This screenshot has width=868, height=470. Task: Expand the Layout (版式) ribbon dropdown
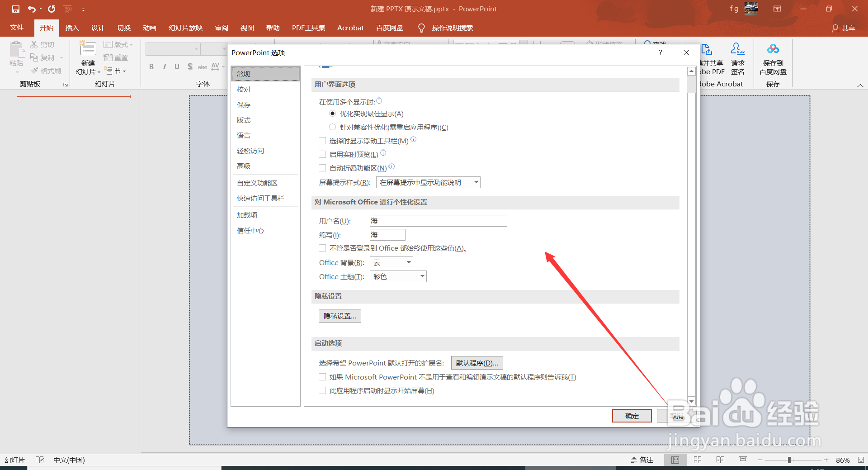(118, 44)
